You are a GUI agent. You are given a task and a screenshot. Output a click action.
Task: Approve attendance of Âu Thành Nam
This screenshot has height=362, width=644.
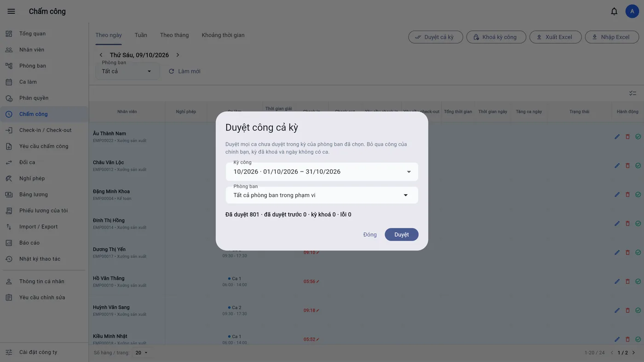click(x=638, y=137)
